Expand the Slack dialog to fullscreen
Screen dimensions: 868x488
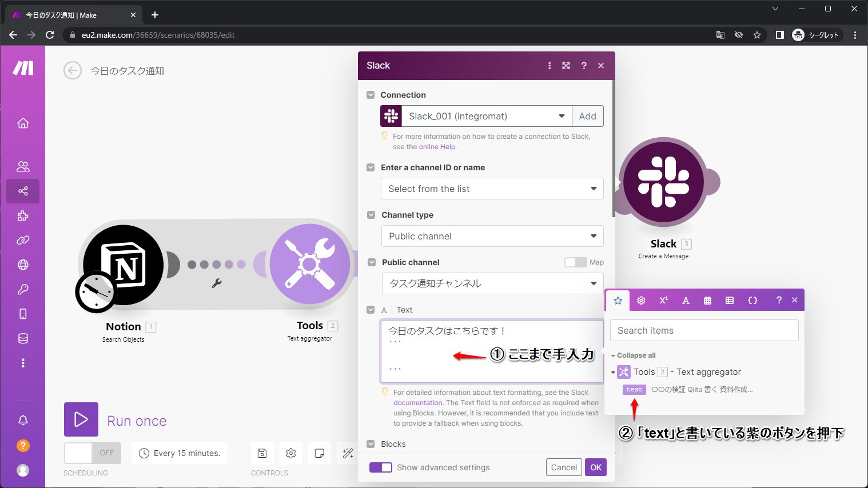(x=566, y=66)
